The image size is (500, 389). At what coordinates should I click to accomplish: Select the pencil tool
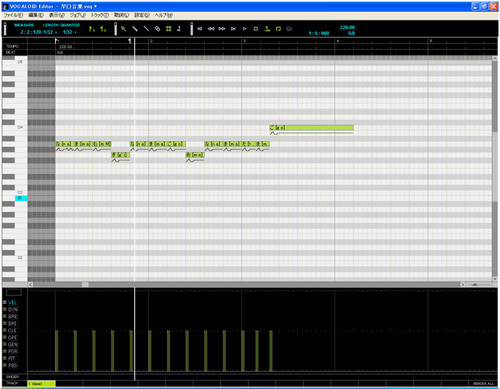(135, 29)
